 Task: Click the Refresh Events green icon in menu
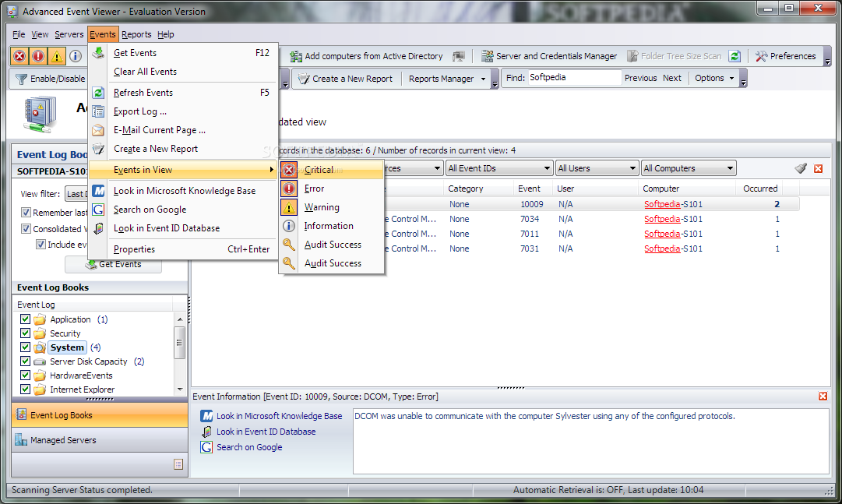click(98, 93)
